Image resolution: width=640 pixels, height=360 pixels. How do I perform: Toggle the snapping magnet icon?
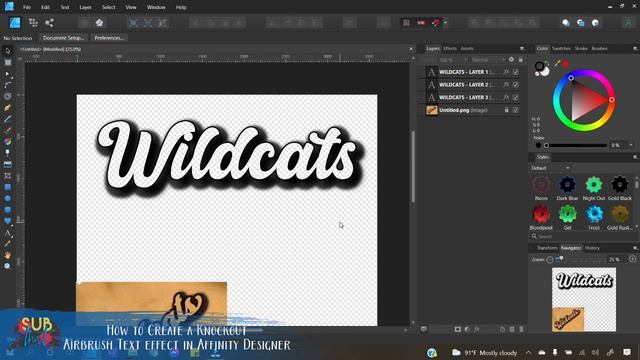(436, 23)
